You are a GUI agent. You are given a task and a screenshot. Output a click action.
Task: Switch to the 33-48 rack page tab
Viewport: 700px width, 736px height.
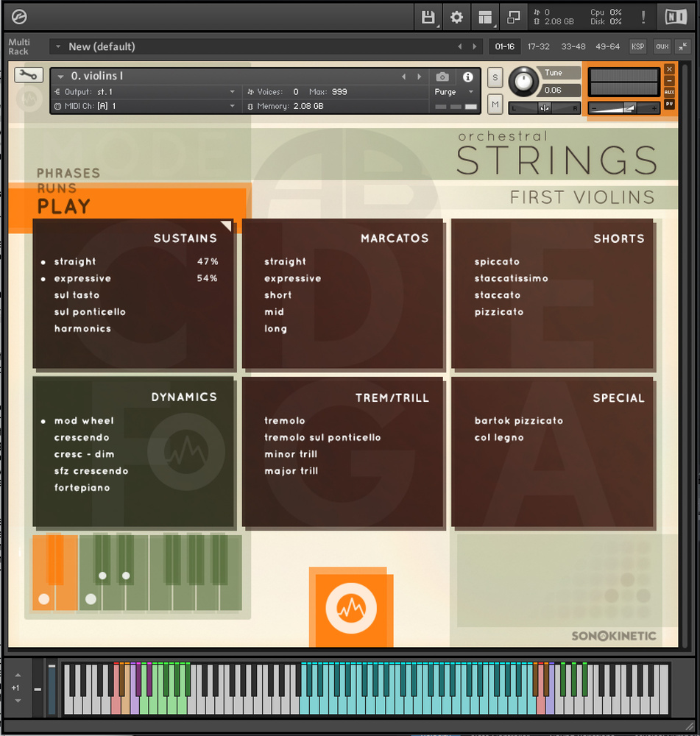pos(573,46)
